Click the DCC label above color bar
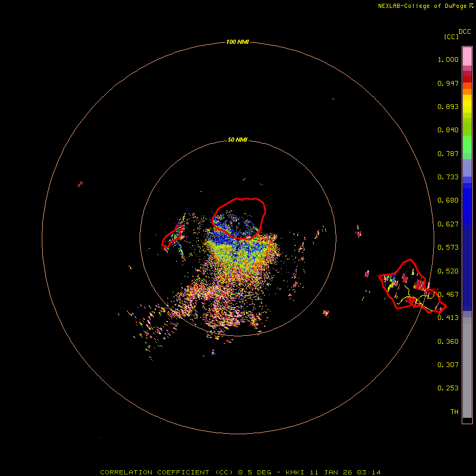This screenshot has width=476, height=476. coord(465,32)
